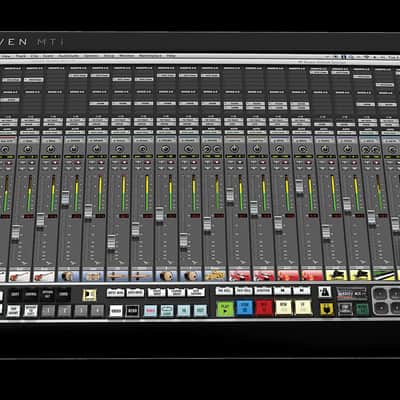This screenshot has height=400, width=400.
Task: Select the left yellow piano track icon
Action: [x=336, y=275]
